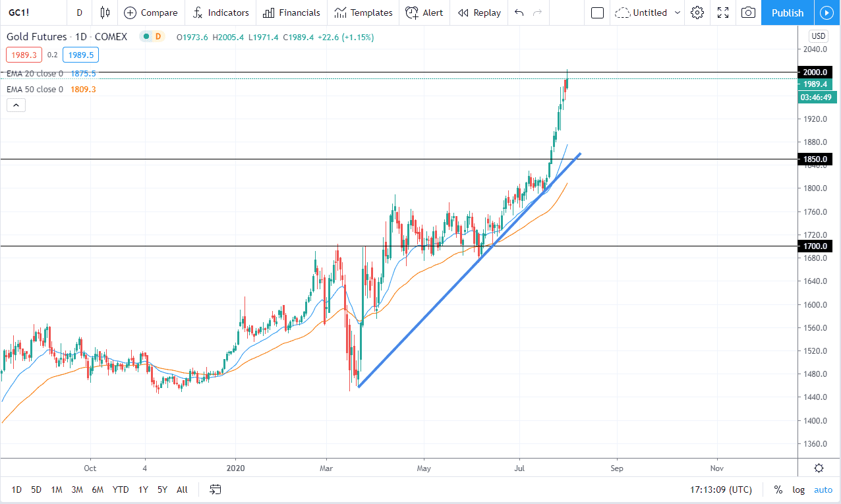The image size is (841, 504).
Task: Enter fullscreen mode
Action: point(723,13)
